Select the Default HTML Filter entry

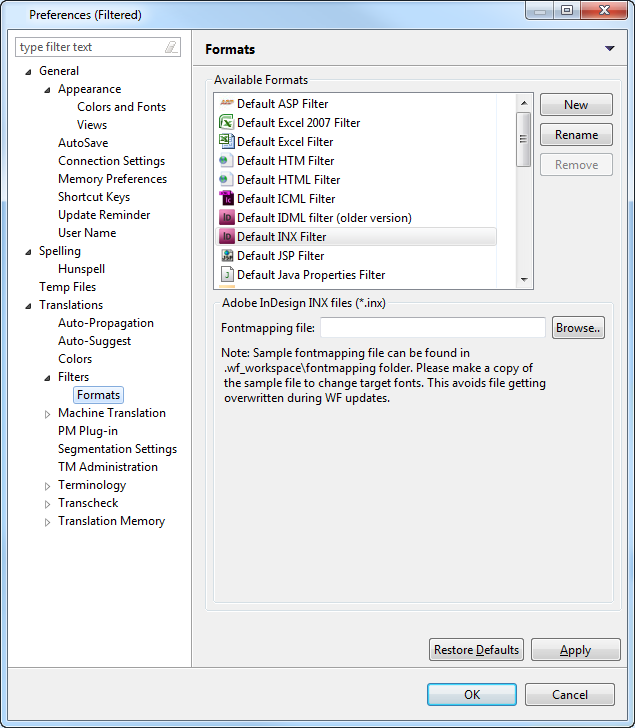tap(288, 180)
